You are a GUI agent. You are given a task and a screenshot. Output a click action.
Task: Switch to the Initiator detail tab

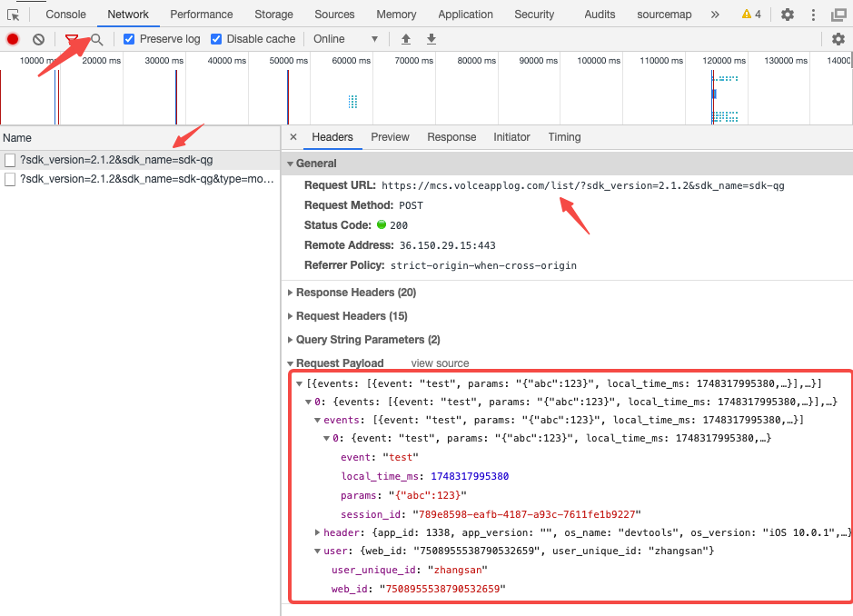[x=511, y=137]
